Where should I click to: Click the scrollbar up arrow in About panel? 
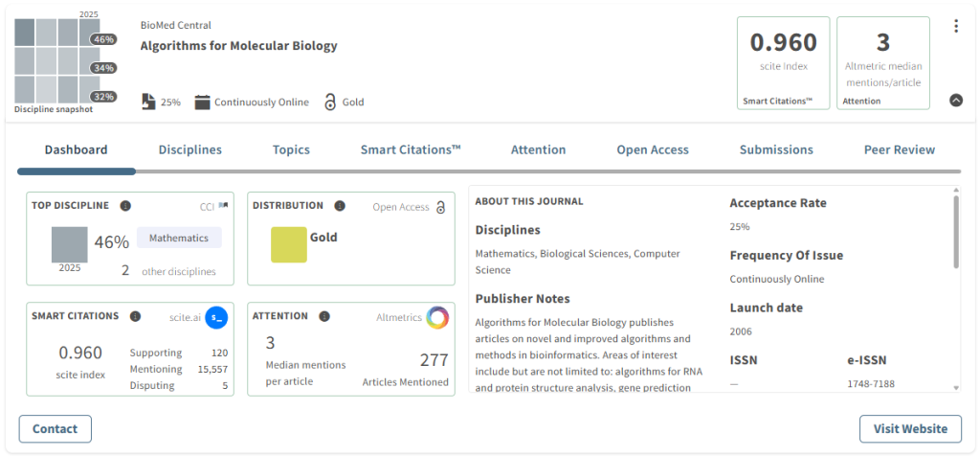pos(956,190)
